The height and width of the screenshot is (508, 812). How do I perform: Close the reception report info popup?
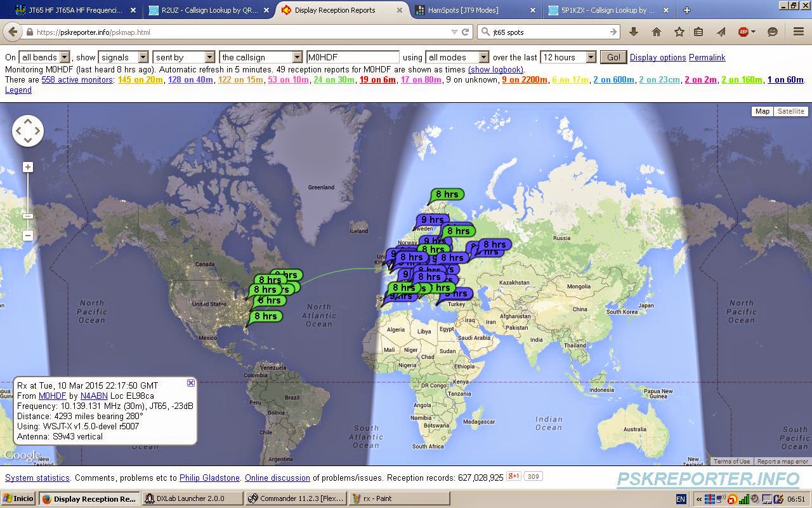(191, 383)
